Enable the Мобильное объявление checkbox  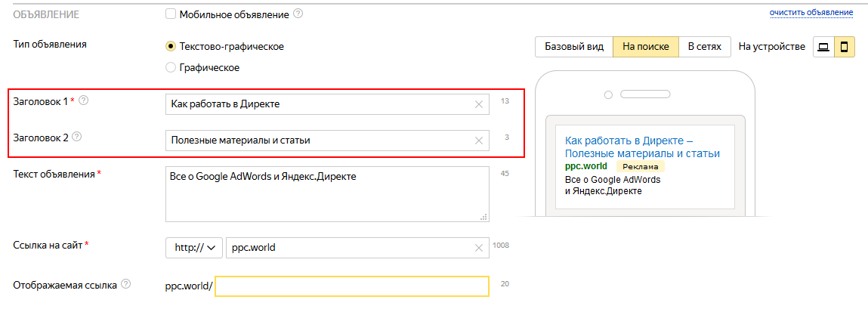tap(170, 14)
